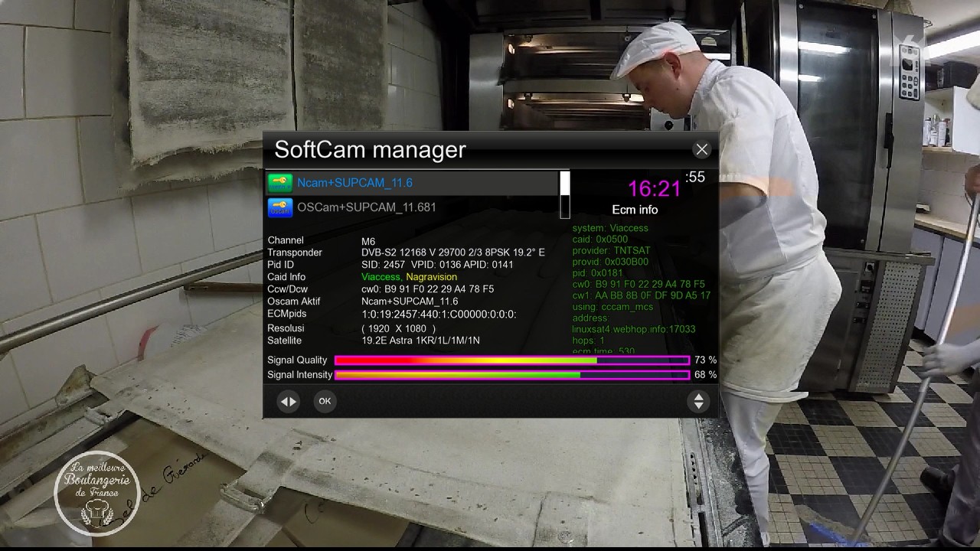Click the Caid Info label
This screenshot has height=551, width=980.
[x=286, y=277]
